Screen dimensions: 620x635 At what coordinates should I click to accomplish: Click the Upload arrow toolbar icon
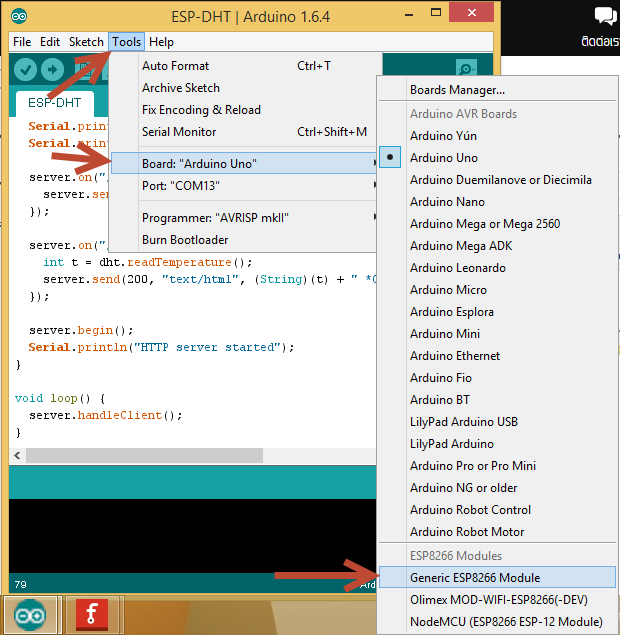click(52, 70)
